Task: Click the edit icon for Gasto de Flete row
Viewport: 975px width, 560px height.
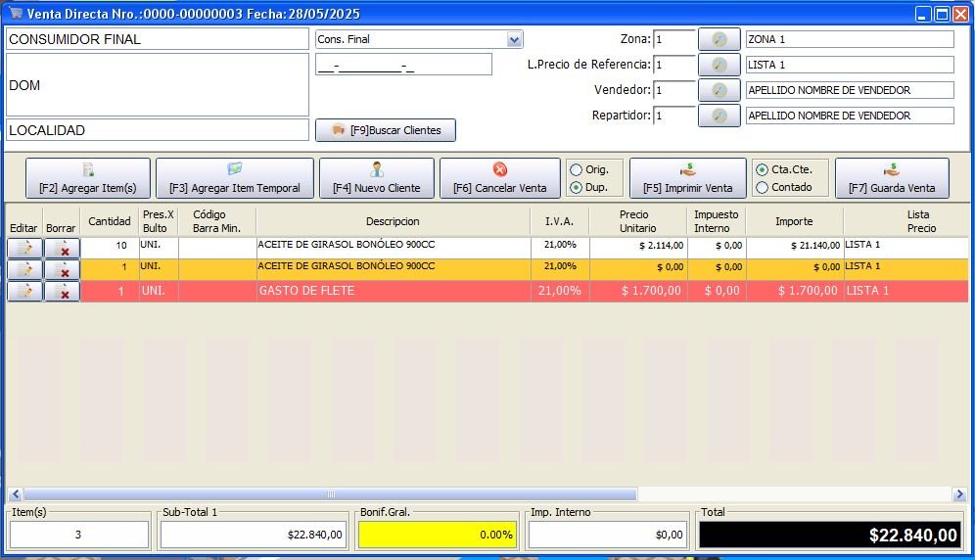Action: [x=24, y=291]
